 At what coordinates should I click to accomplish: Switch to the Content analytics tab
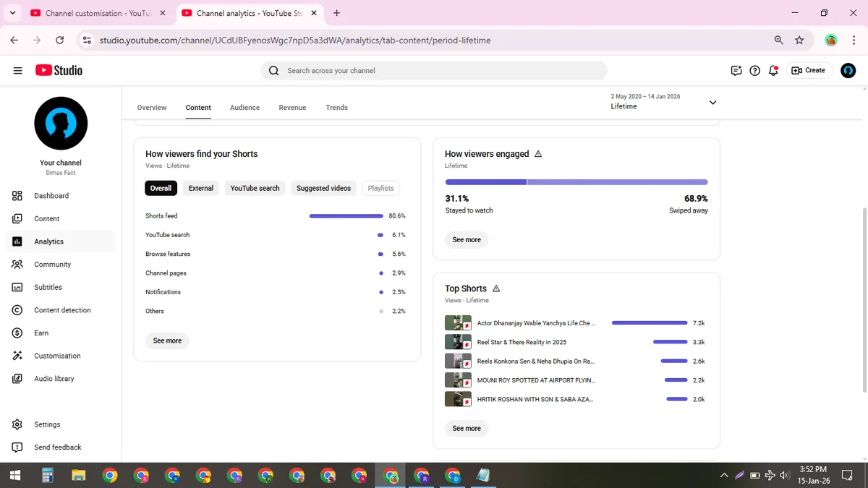(x=198, y=108)
